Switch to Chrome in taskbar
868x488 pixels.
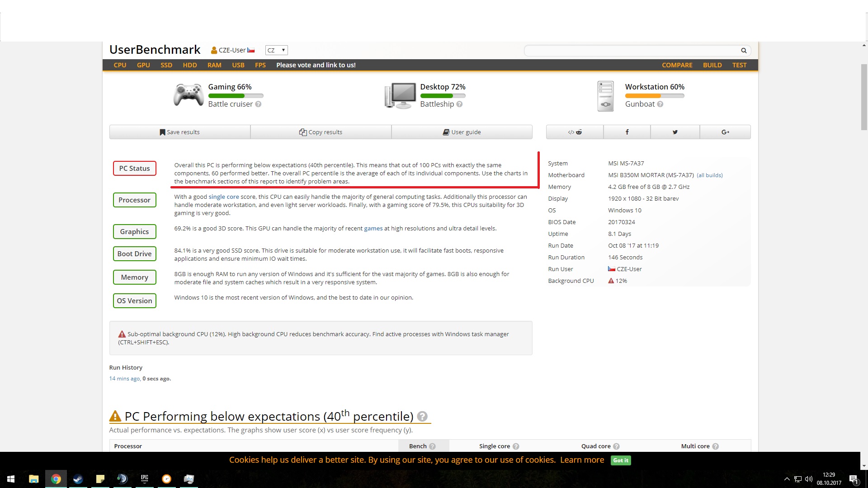(x=56, y=479)
